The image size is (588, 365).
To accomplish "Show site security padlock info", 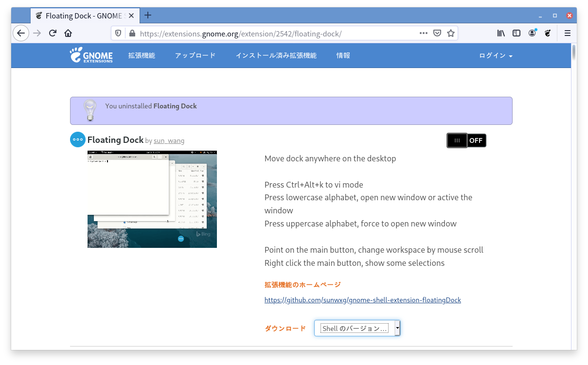I will (x=131, y=33).
